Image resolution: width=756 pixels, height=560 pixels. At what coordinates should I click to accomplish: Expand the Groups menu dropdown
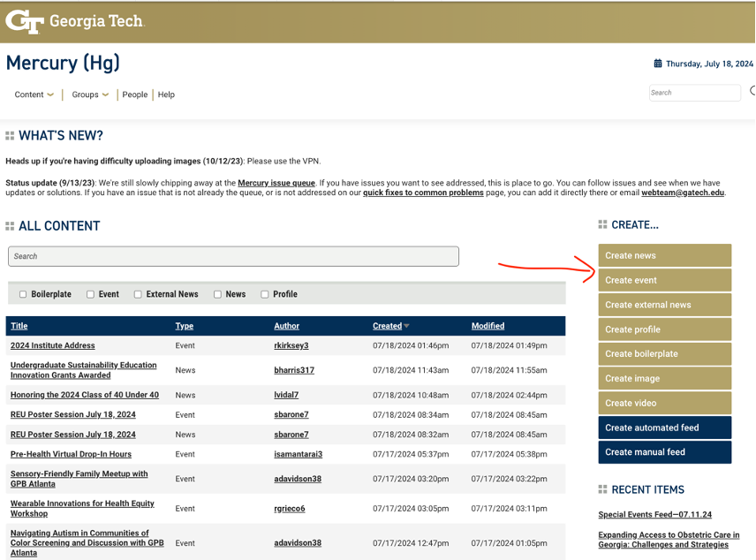pyautogui.click(x=90, y=95)
